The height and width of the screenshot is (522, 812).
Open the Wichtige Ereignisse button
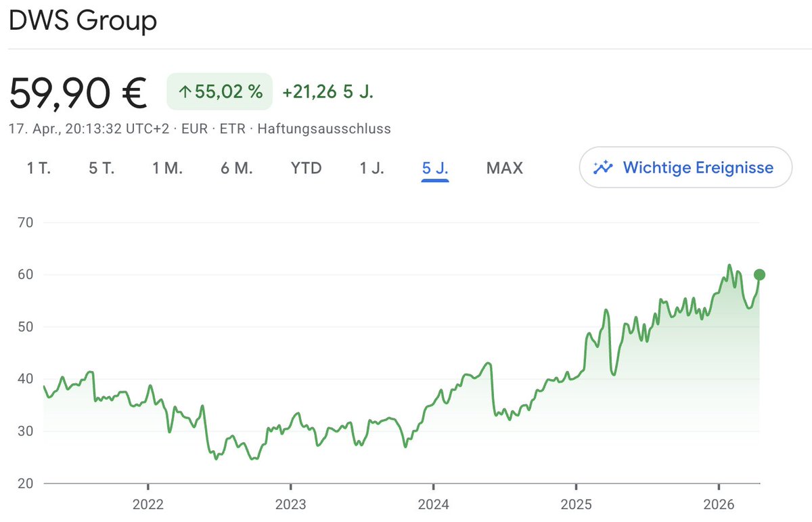685,167
